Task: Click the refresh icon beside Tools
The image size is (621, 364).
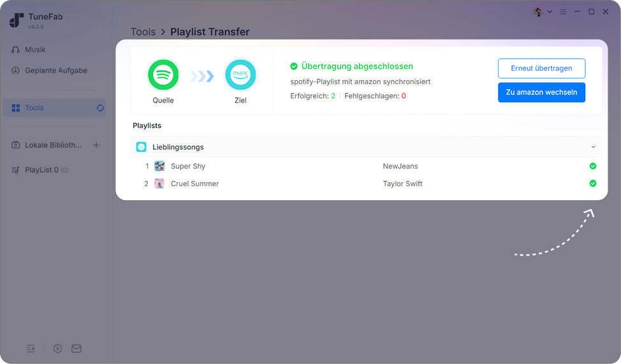Action: pos(100,108)
